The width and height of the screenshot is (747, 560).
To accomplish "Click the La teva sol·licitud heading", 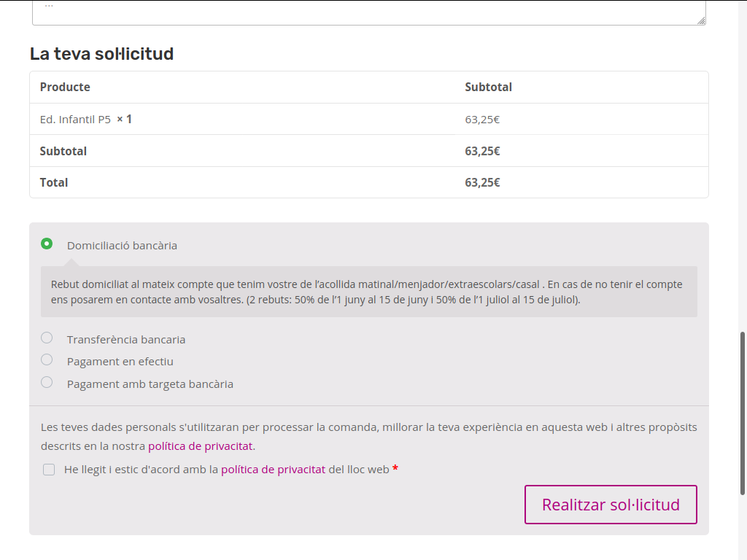I will coord(101,53).
